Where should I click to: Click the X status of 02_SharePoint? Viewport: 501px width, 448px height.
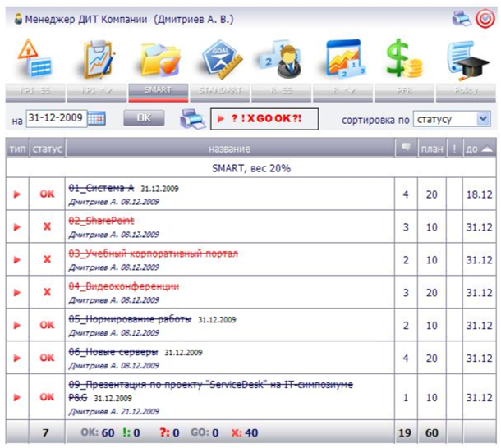[47, 226]
